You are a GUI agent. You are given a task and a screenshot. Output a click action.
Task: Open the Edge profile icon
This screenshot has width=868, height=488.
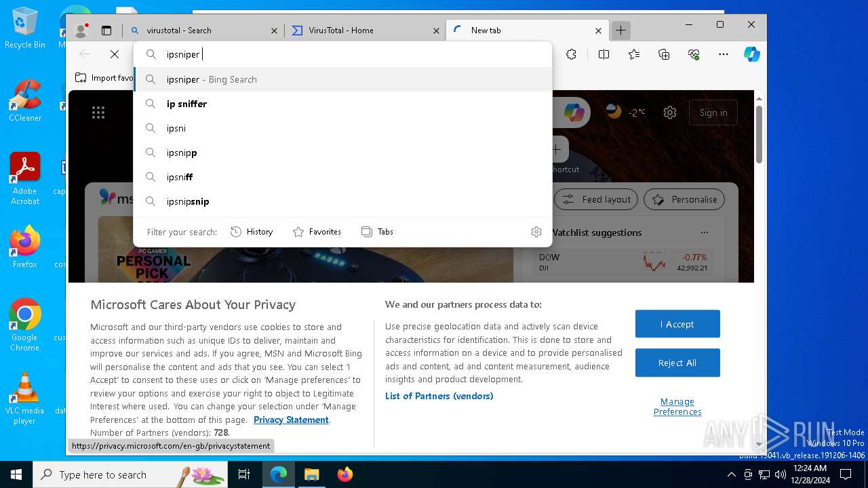coord(81,30)
